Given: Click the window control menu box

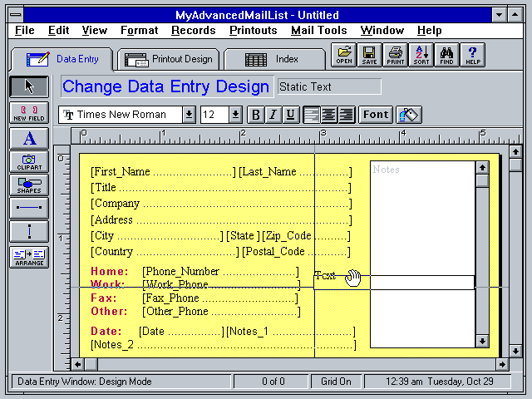Looking at the screenshot, I should pos(15,15).
